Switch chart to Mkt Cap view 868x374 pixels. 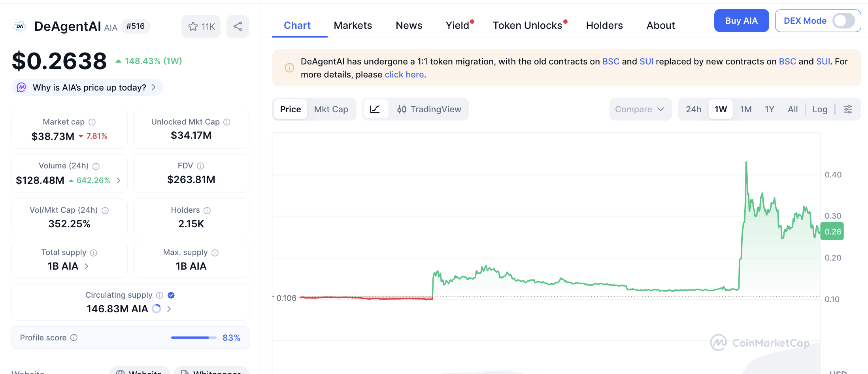(331, 109)
